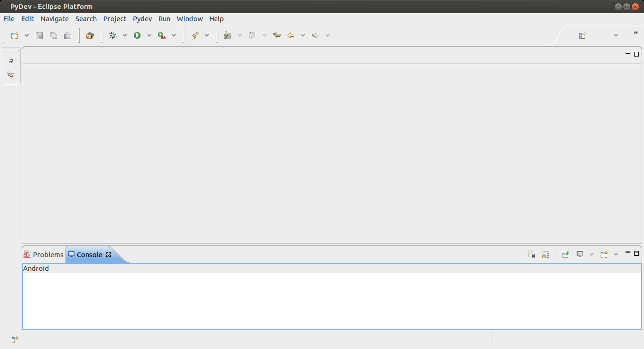This screenshot has height=349, width=644.
Task: Open the Forward history dropdown arrow
Action: pyautogui.click(x=328, y=35)
